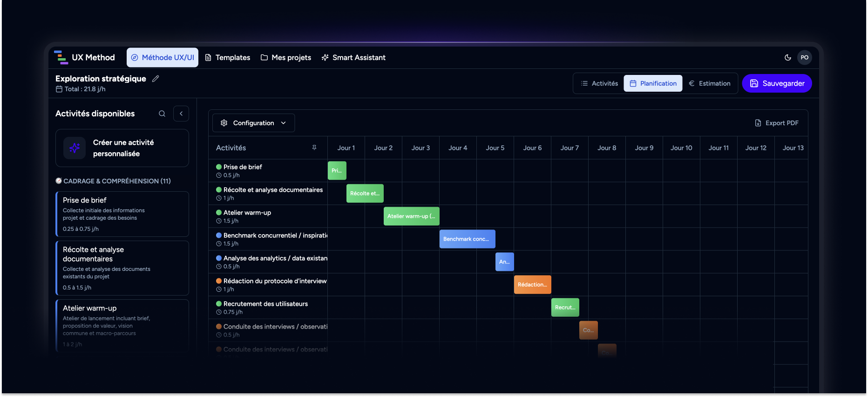The image size is (868, 397).
Task: Select the Planification view toggle
Action: click(x=653, y=83)
